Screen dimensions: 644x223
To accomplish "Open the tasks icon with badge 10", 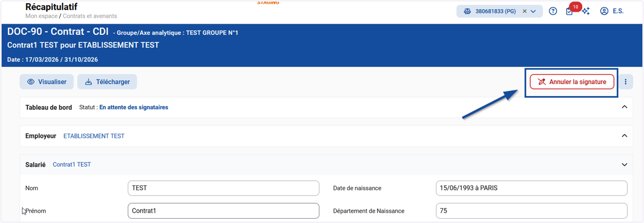I will coord(569,11).
